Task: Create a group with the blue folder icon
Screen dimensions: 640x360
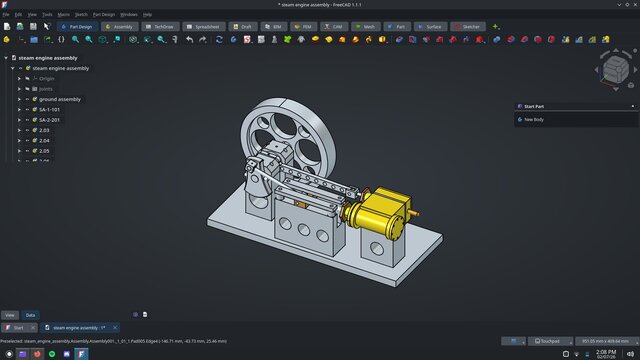Action: click(x=34, y=40)
